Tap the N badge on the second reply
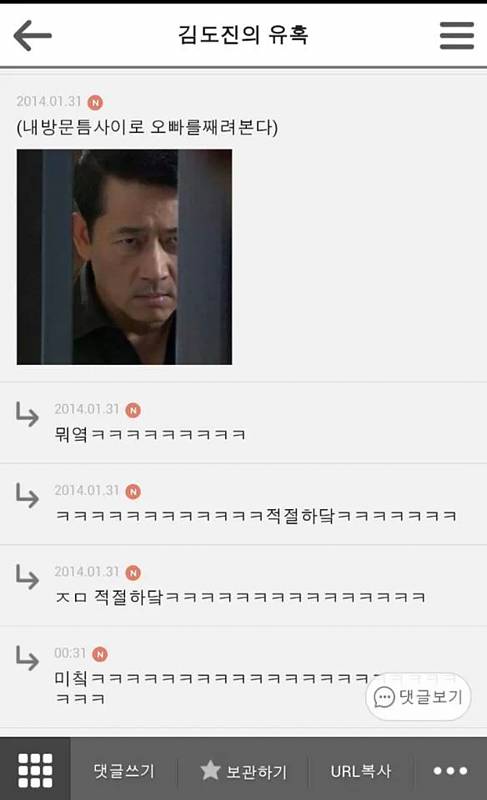Viewport: 487px width, 800px height. pyautogui.click(x=133, y=491)
